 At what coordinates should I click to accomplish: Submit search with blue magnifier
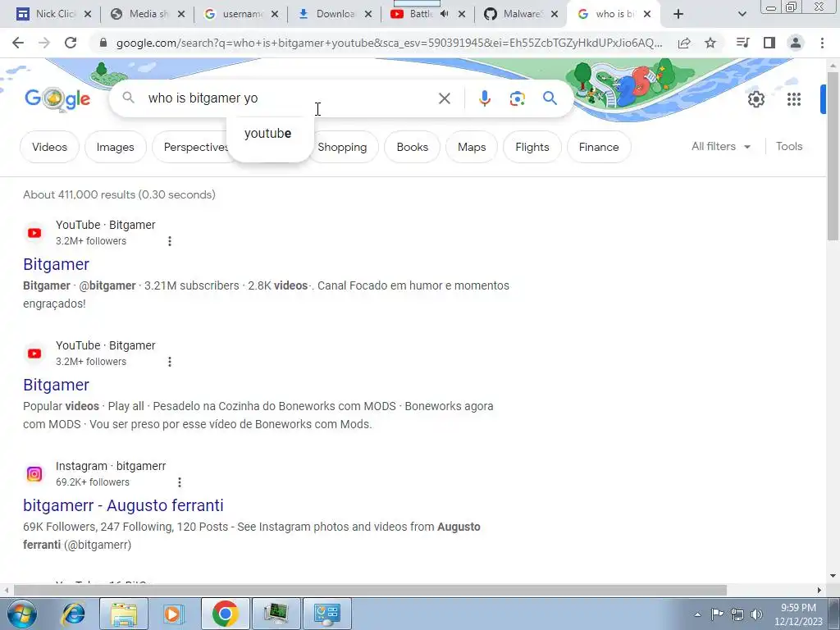pyautogui.click(x=550, y=98)
